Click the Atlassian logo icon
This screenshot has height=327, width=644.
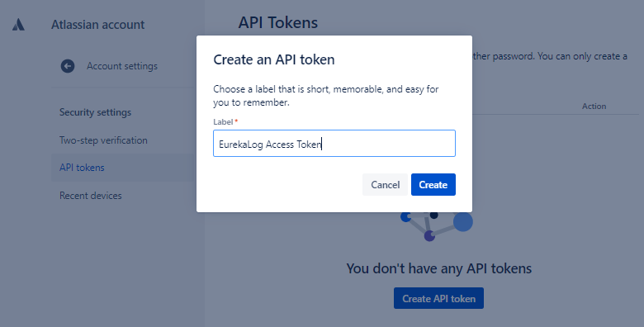click(x=18, y=25)
